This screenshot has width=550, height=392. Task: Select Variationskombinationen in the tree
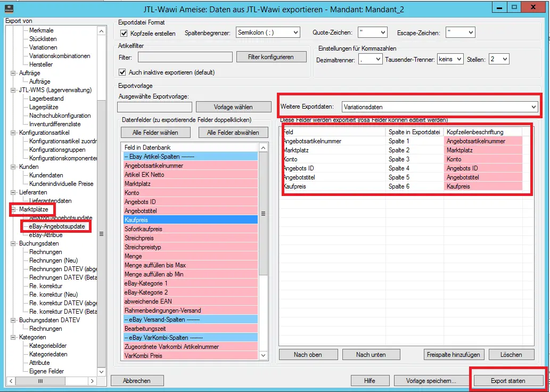60,56
